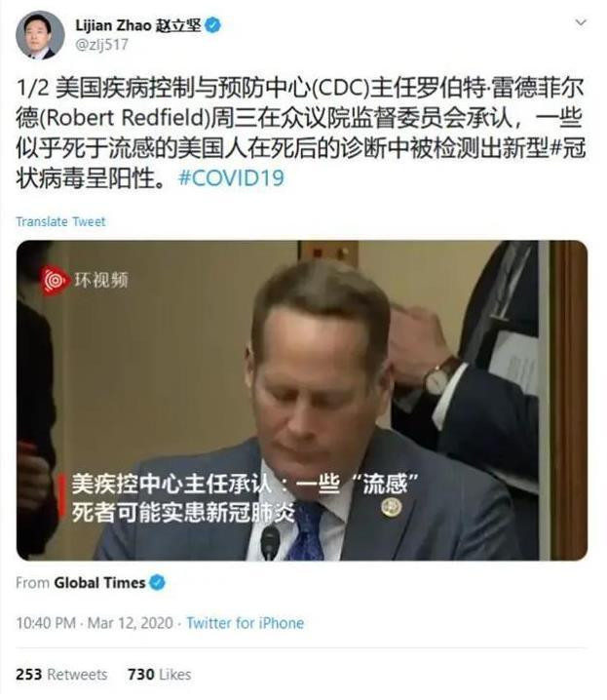Click the Lijian Zhao display name
The height and width of the screenshot is (700, 607).
tap(138, 25)
